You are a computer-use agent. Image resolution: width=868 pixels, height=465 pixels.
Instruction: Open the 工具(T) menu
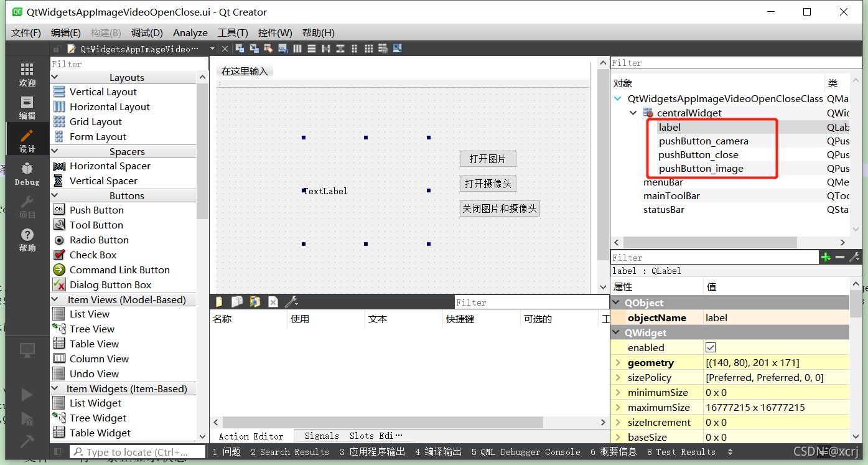233,32
